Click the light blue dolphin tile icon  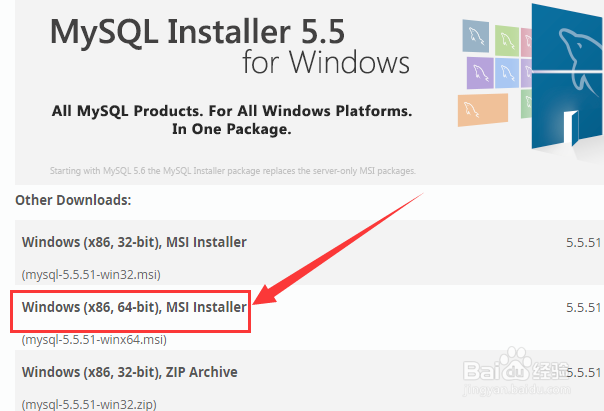pos(507,72)
